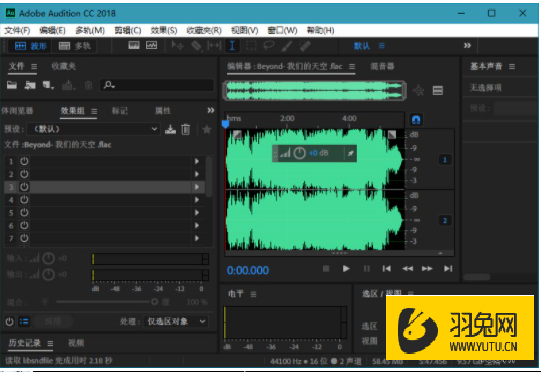Toggle effects rack list view button
The height and width of the screenshot is (372, 541).
coord(24,322)
